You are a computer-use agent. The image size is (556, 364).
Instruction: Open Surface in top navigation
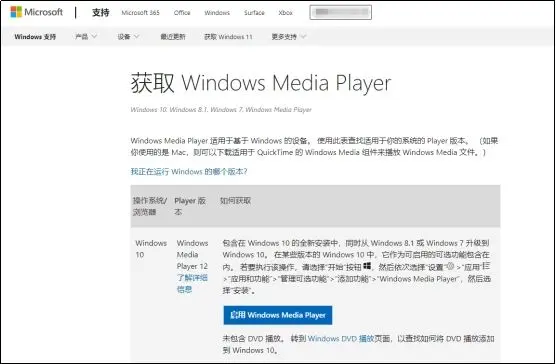click(x=254, y=13)
